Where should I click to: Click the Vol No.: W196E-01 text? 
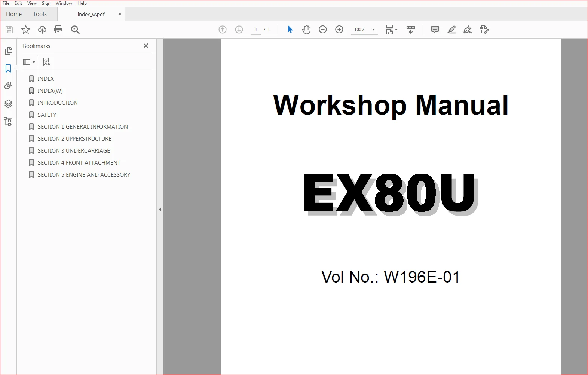point(391,277)
